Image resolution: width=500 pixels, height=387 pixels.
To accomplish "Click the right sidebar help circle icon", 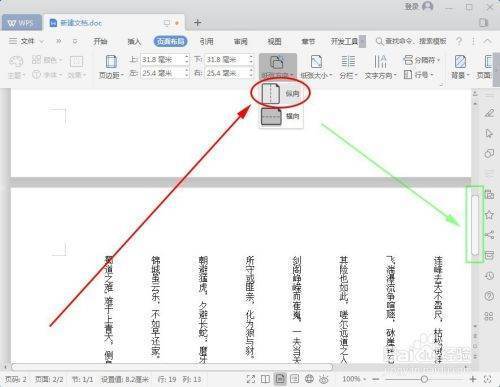I will [x=489, y=296].
